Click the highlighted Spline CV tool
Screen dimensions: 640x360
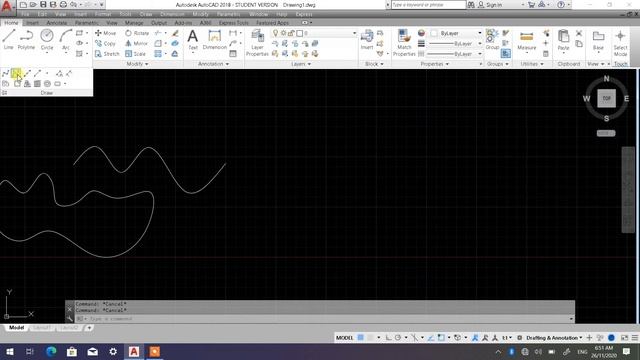[16, 73]
